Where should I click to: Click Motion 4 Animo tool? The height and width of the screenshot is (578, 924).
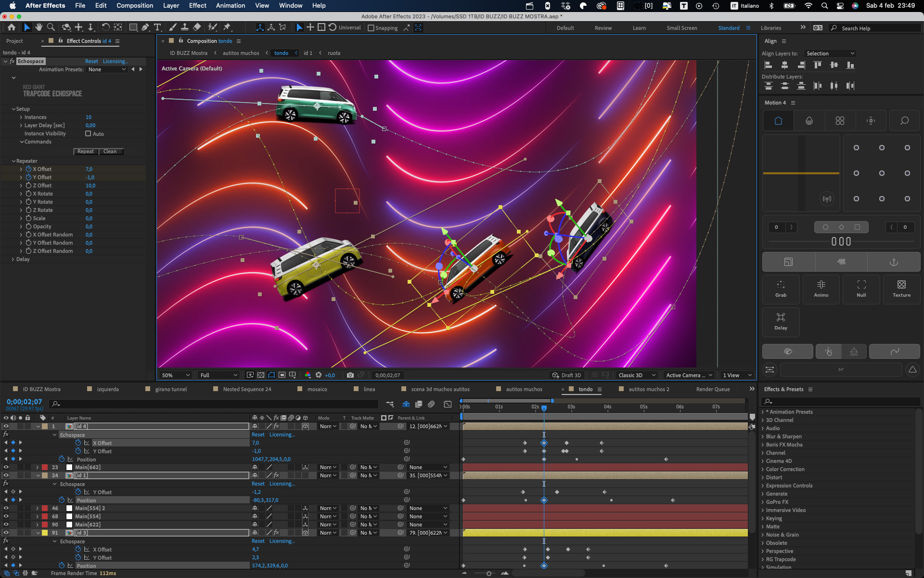pos(821,289)
